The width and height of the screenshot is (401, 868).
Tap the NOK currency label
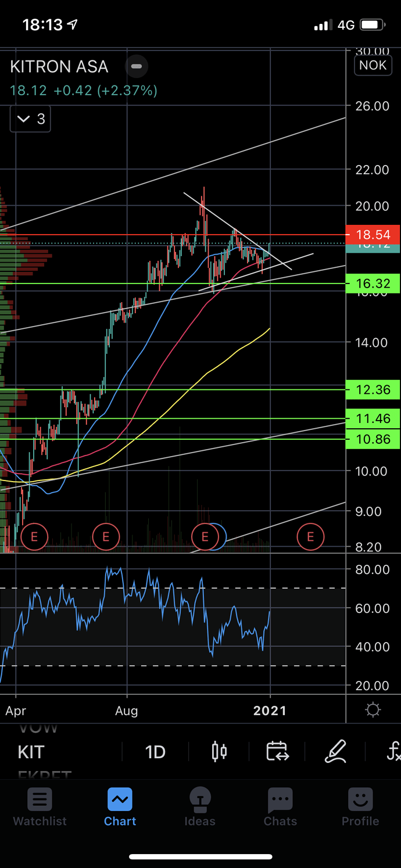[373, 65]
